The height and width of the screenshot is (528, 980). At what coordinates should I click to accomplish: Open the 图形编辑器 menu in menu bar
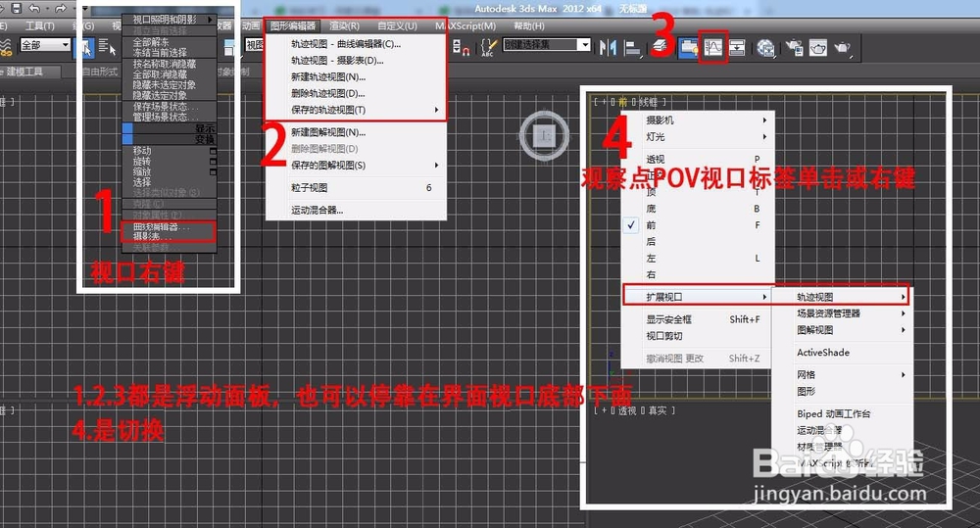pyautogui.click(x=292, y=25)
